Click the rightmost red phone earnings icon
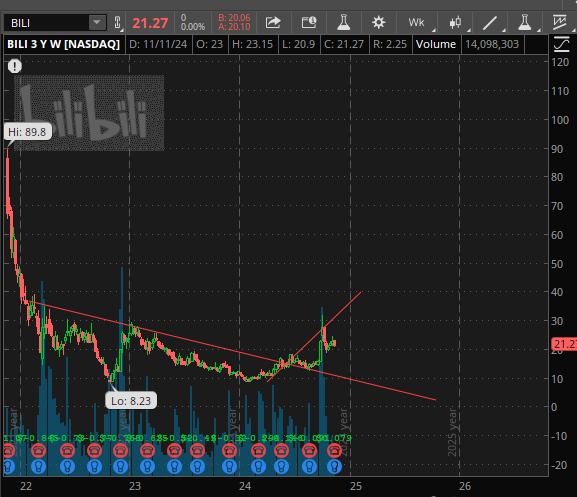 click(x=334, y=450)
